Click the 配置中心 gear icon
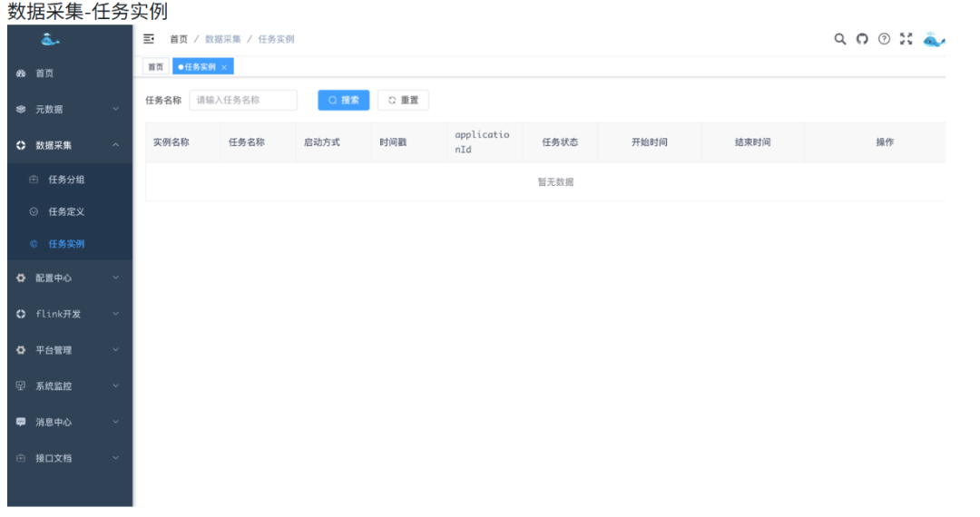 click(x=21, y=278)
